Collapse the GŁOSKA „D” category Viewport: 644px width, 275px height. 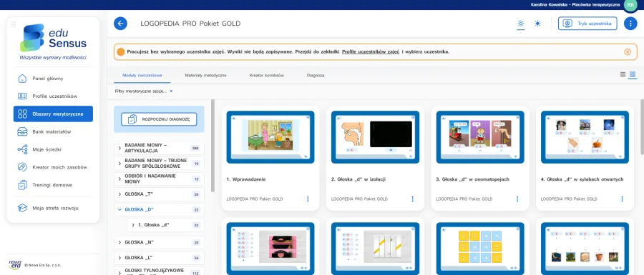click(159, 210)
